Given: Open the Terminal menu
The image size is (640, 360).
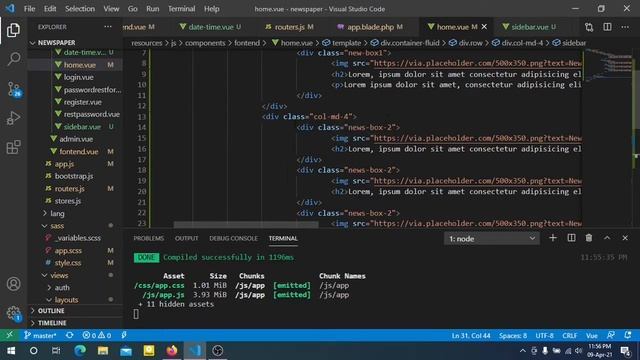Looking at the screenshot, I should click(181, 9).
